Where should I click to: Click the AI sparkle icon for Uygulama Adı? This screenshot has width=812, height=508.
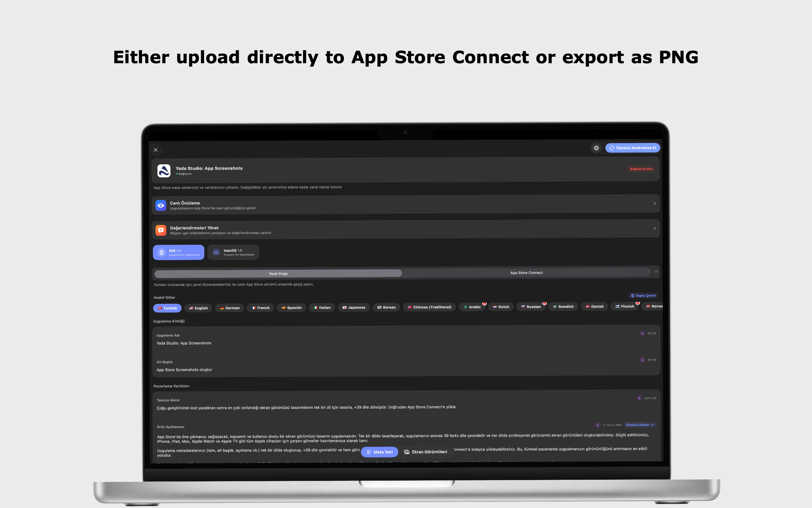642,333
